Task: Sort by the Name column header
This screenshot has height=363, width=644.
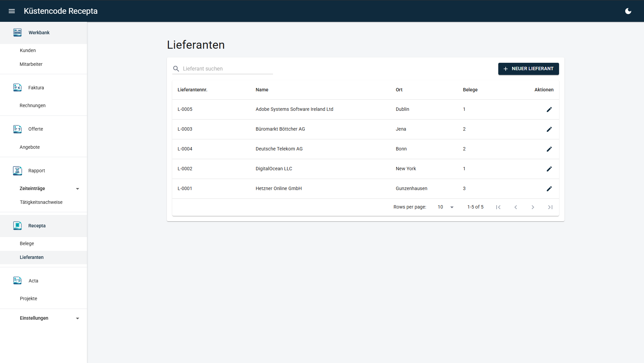Action: (262, 90)
